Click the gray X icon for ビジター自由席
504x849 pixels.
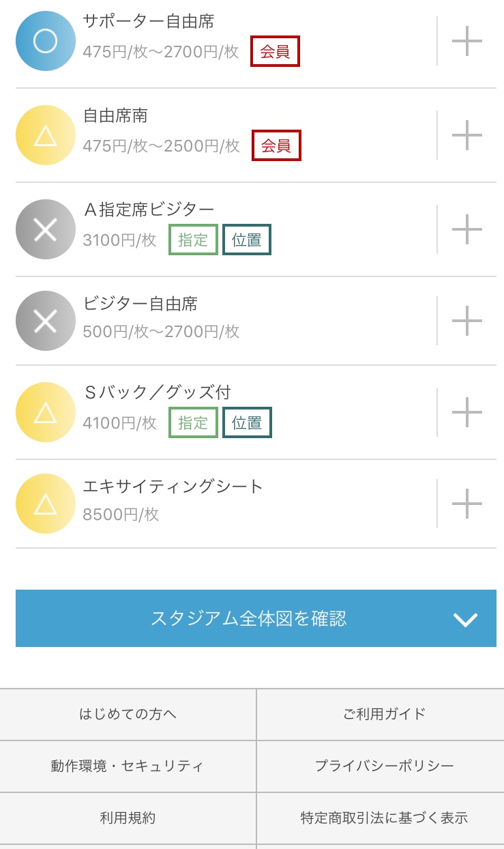(x=45, y=321)
